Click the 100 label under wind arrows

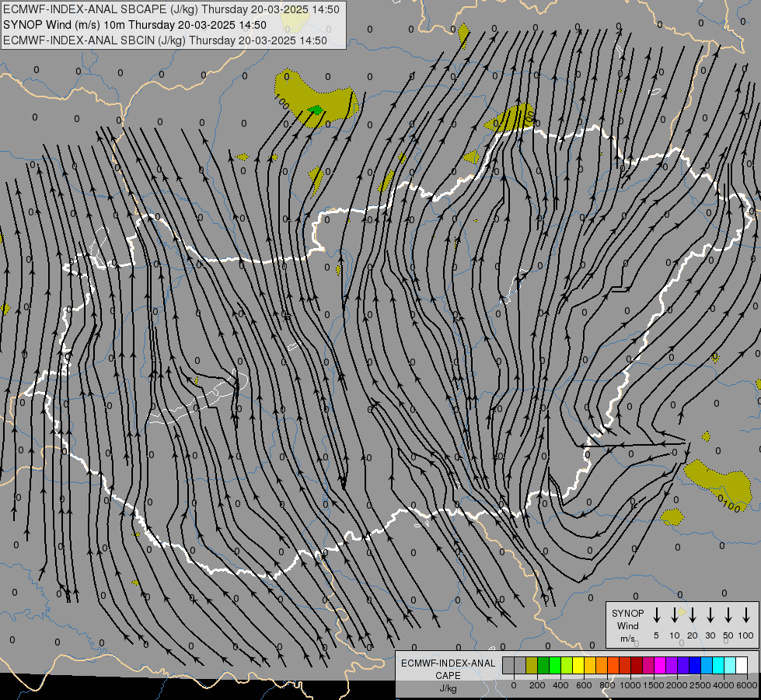(x=746, y=635)
